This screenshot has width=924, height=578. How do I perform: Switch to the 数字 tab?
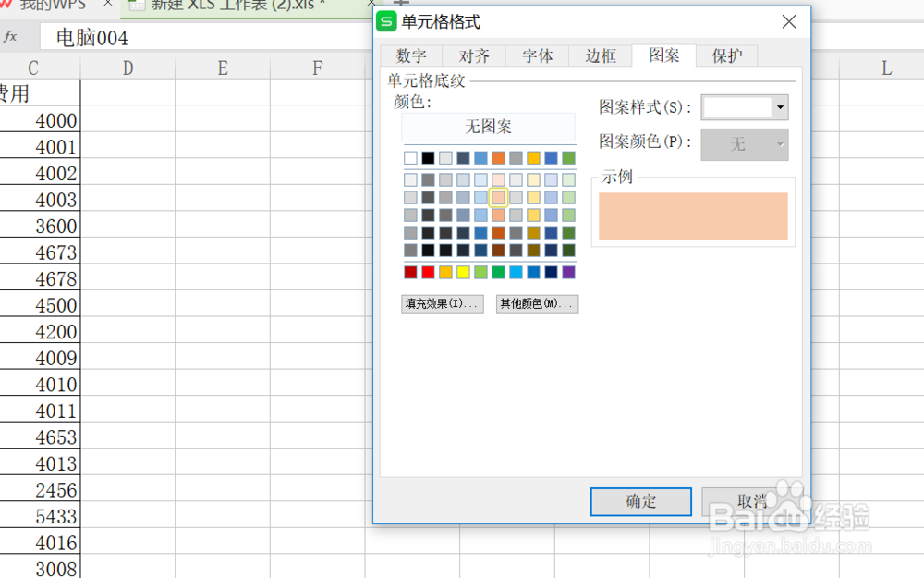411,55
